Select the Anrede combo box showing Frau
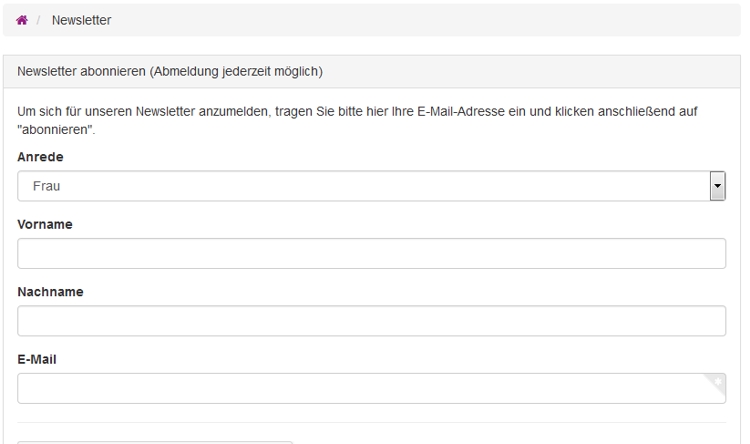Image resolution: width=750 pixels, height=444 pixels. (x=360, y=186)
